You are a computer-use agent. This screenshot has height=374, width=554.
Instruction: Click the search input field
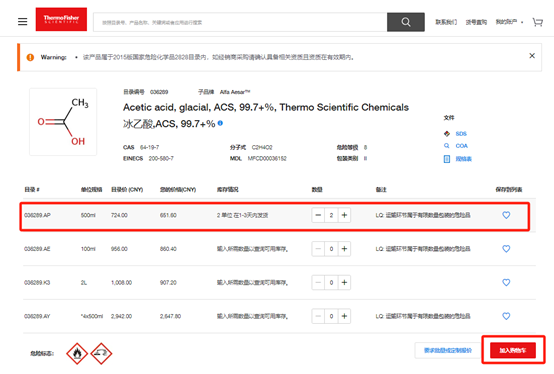coord(240,22)
